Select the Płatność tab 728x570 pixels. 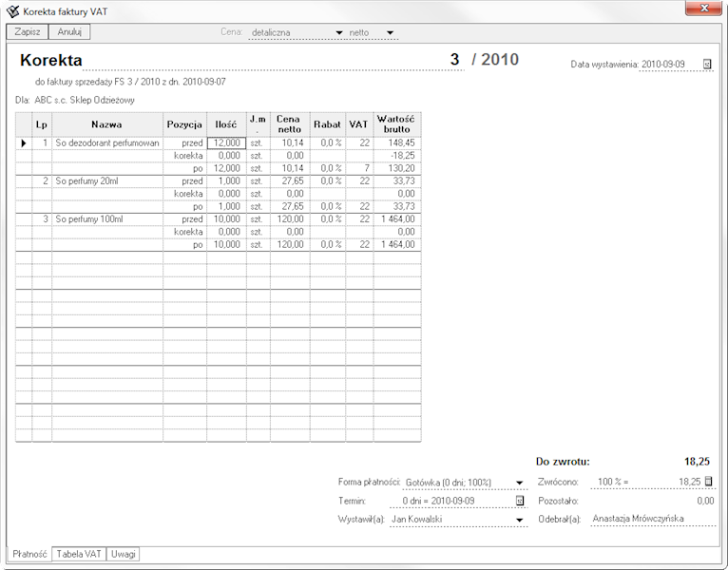coord(29,554)
